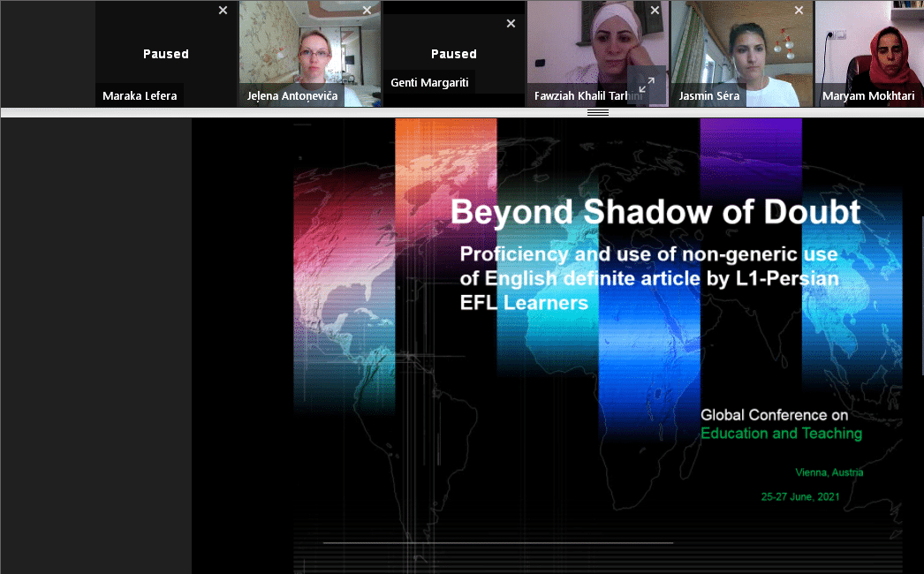Viewport: 924px width, 574px height.
Task: Click the green Education and Teaching text
Action: tap(781, 434)
